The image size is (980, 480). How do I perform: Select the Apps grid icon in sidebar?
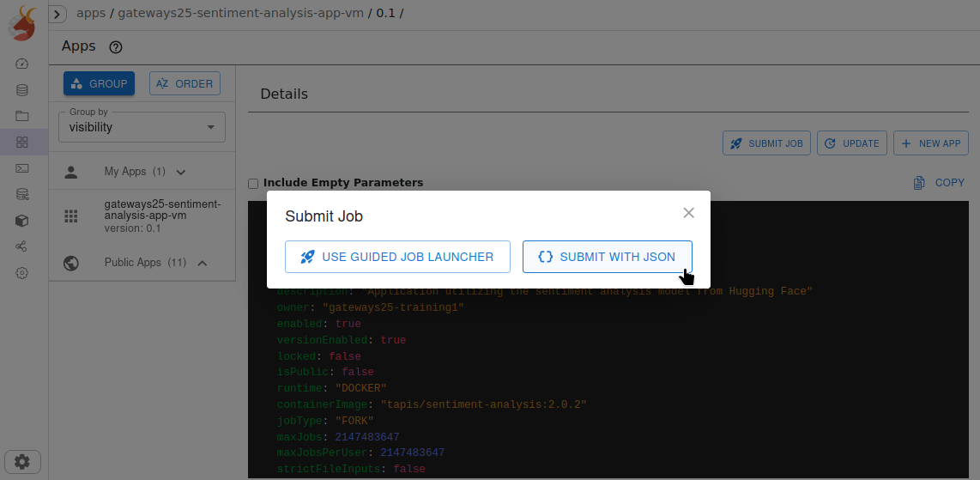click(x=22, y=143)
